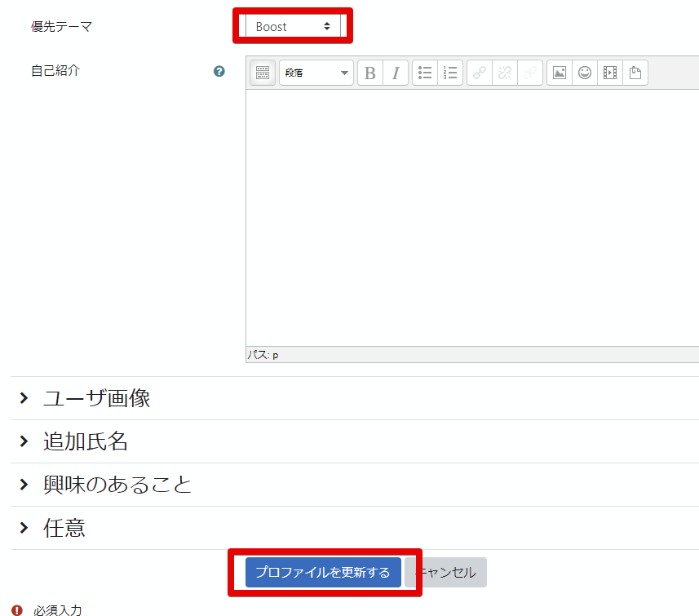Open the 優先テーマ Boost dropdown
The image size is (699, 616).
(x=293, y=26)
